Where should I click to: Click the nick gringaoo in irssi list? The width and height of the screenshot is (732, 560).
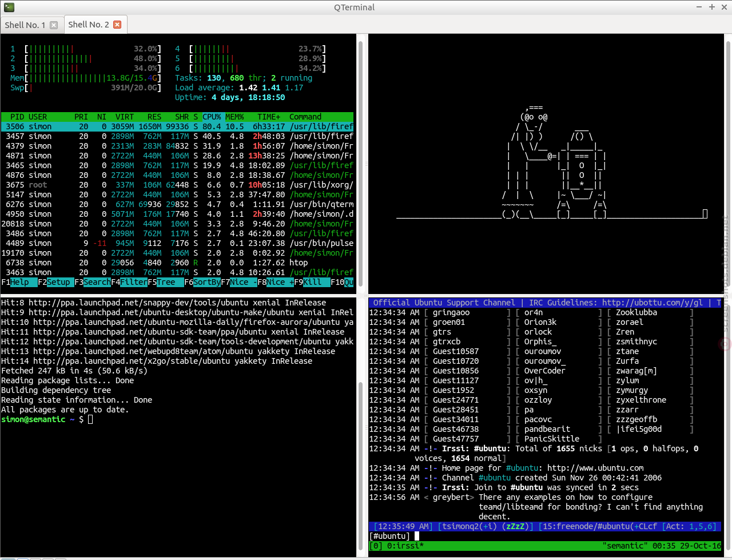pyautogui.click(x=451, y=312)
